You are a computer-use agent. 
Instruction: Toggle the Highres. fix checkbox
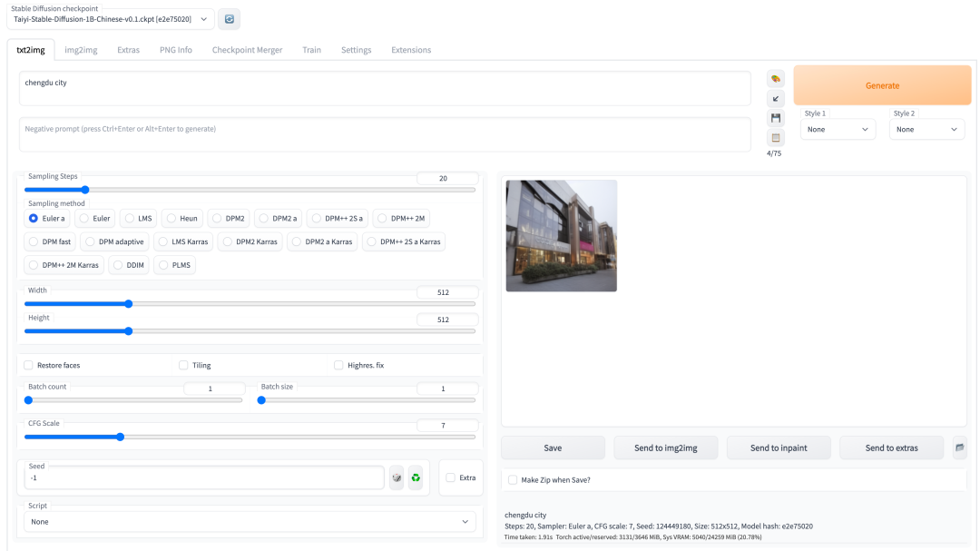pos(339,365)
